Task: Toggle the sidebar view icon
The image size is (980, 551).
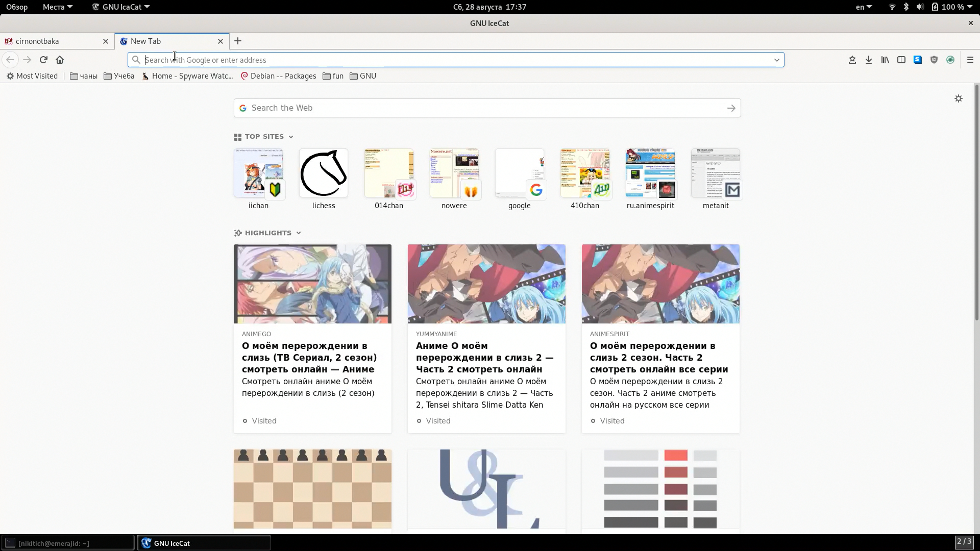Action: [x=901, y=60]
